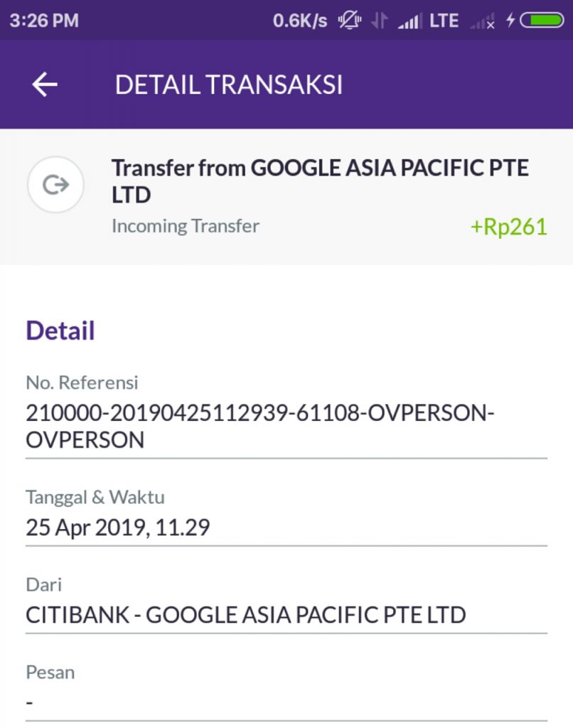
Task: Tap the back arrow icon
Action: click(44, 85)
